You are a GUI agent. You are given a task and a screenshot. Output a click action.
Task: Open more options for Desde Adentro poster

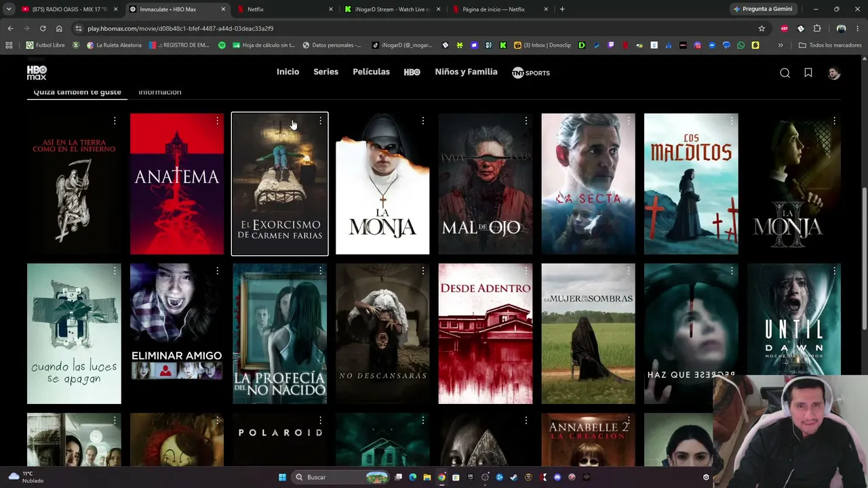(x=526, y=270)
